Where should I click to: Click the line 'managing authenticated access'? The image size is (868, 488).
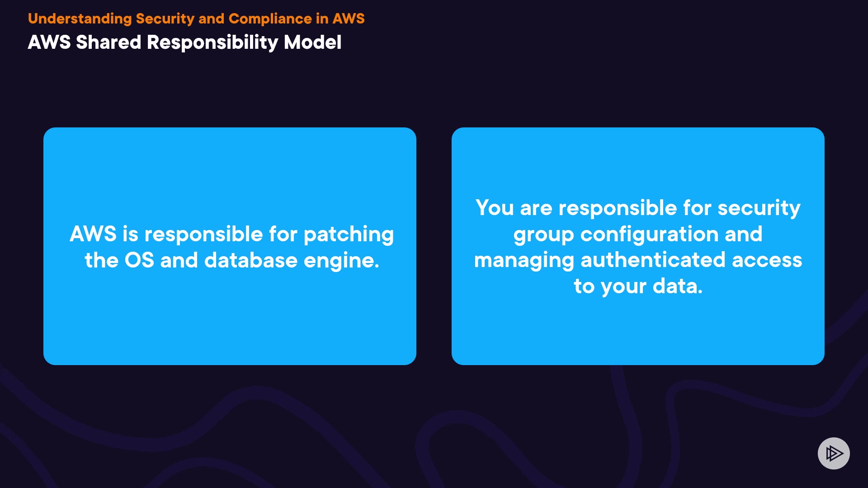point(638,260)
